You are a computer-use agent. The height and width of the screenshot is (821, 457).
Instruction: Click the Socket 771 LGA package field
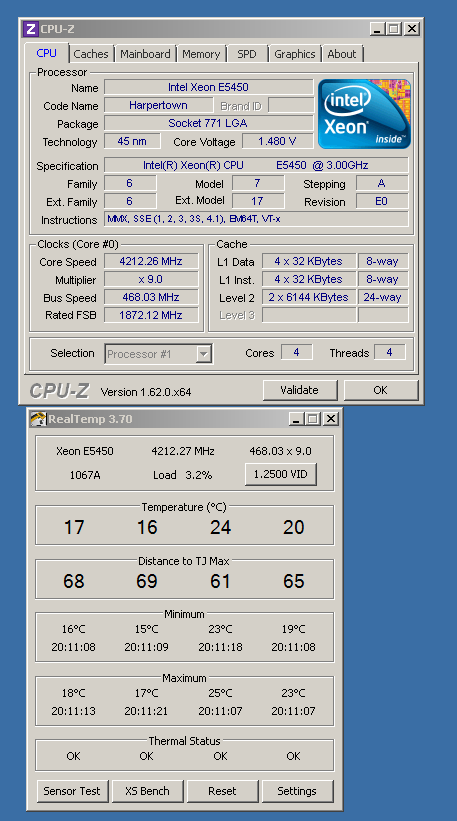[x=208, y=123]
